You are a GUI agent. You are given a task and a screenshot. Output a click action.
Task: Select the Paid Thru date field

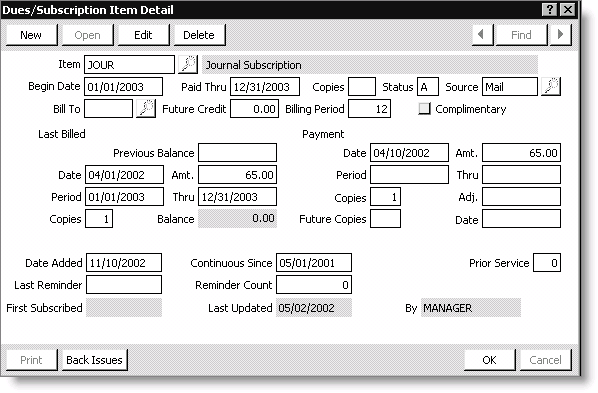[265, 87]
